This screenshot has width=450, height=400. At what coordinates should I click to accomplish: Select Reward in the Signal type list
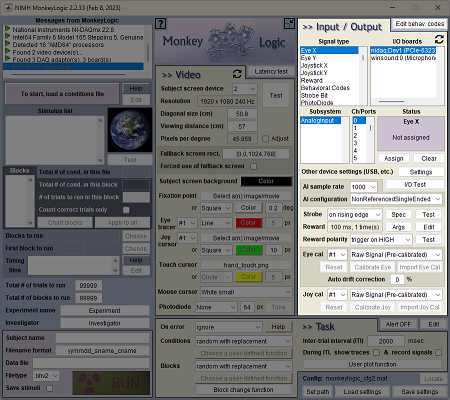312,80
